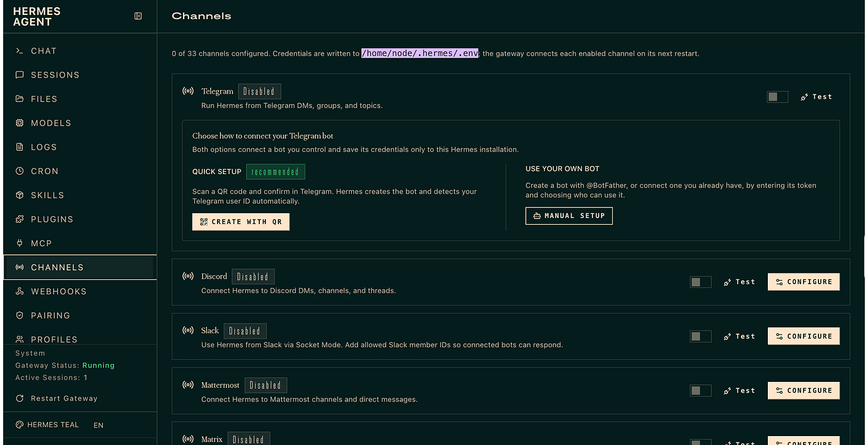Click Create with QR button
This screenshot has width=868, height=445.
pyautogui.click(x=241, y=222)
